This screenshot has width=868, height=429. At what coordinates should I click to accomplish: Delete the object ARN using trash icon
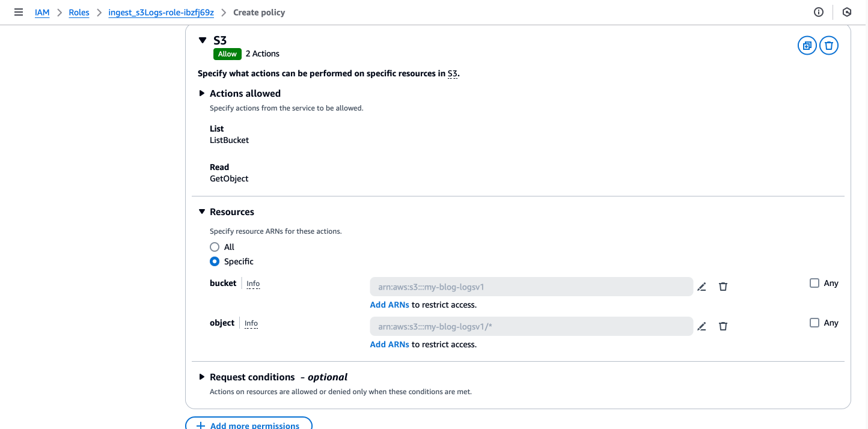(723, 327)
